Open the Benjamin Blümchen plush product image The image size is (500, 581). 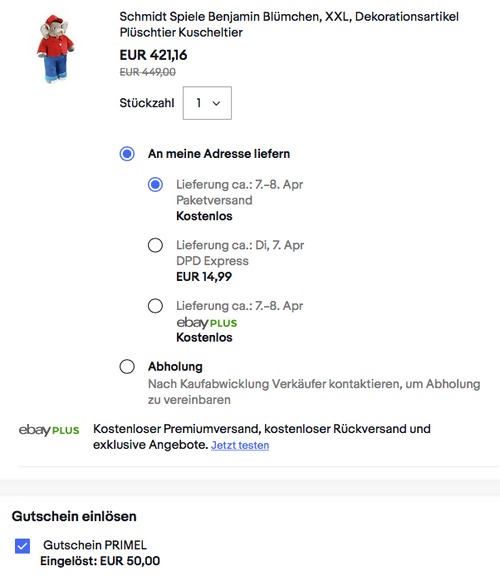(x=56, y=49)
